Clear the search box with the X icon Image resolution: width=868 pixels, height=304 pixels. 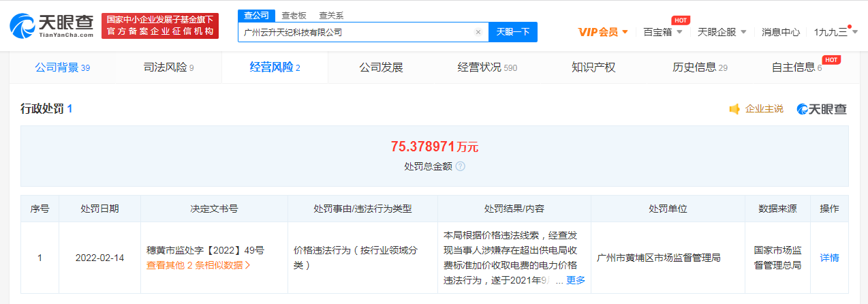[478, 32]
